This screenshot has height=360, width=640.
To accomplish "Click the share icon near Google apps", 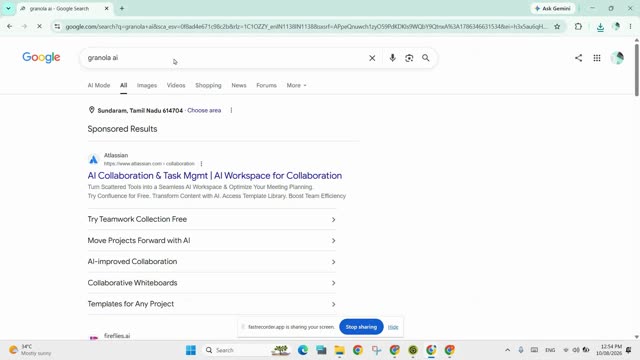I will 578,58.
